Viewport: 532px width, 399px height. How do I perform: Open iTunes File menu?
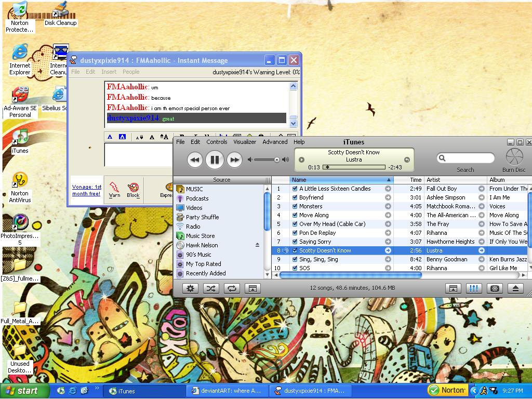coord(180,142)
